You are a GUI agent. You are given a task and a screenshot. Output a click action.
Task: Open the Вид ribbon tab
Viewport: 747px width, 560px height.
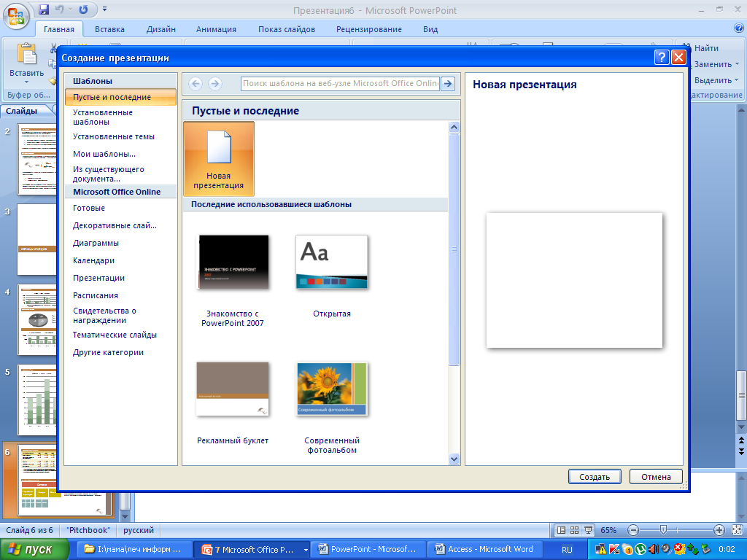[x=430, y=29]
